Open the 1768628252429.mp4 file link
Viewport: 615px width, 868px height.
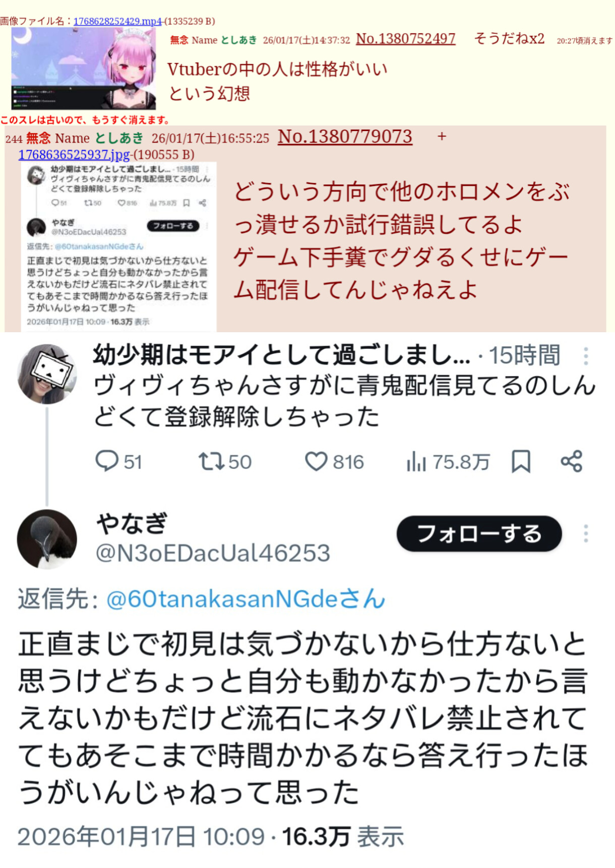117,21
